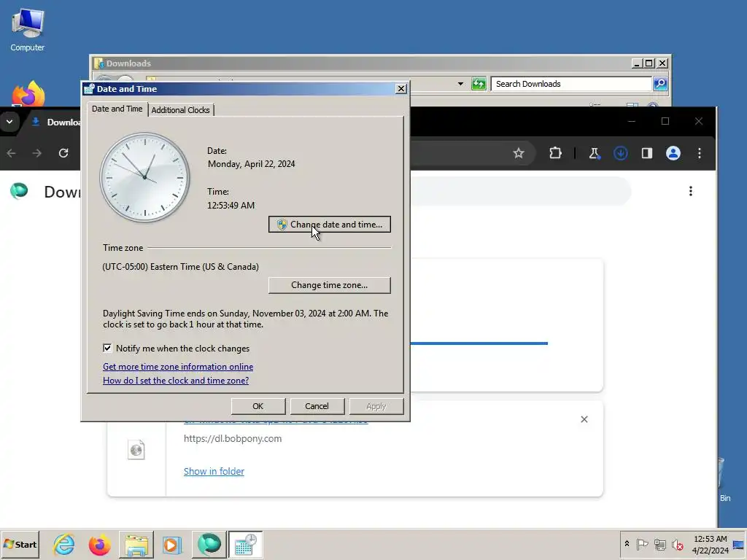Open How do I set the clock link
Screen dimensions: 747x560
point(175,381)
